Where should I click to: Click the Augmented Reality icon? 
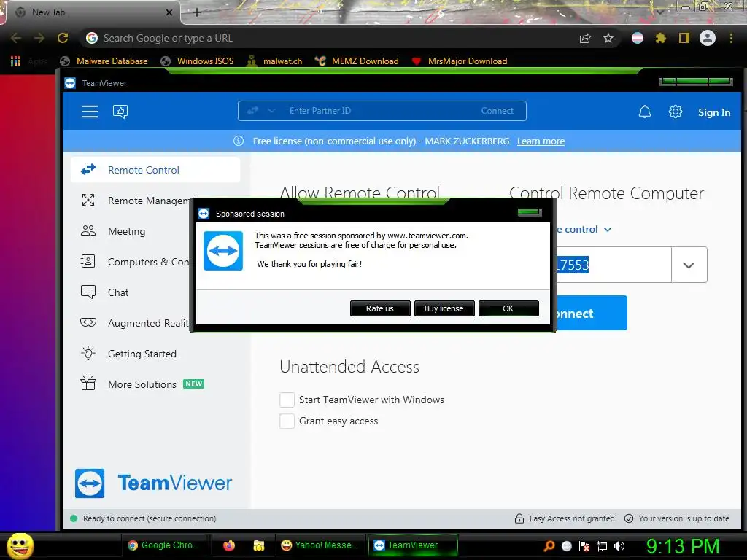pos(88,323)
